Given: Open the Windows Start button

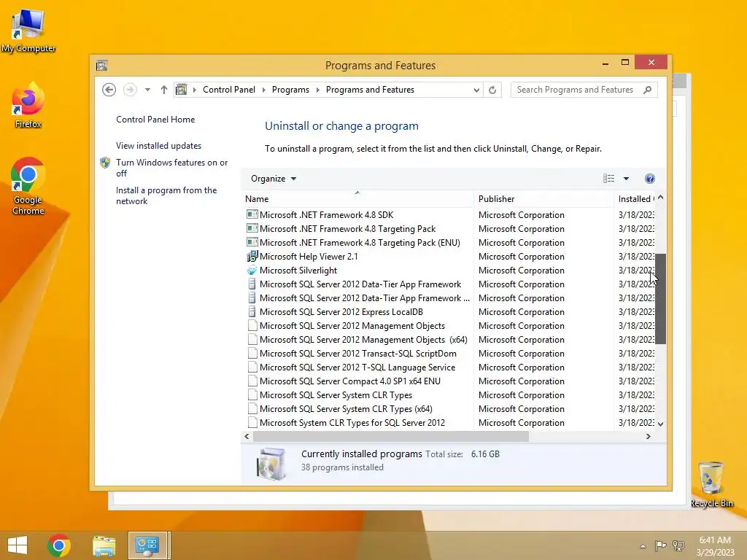Looking at the screenshot, I should point(18,545).
